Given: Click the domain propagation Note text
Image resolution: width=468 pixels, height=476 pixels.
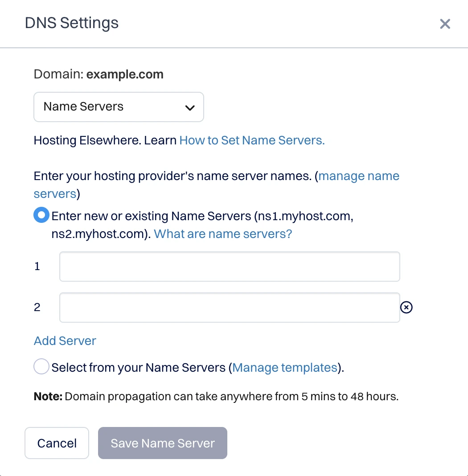Looking at the screenshot, I should [x=216, y=396].
